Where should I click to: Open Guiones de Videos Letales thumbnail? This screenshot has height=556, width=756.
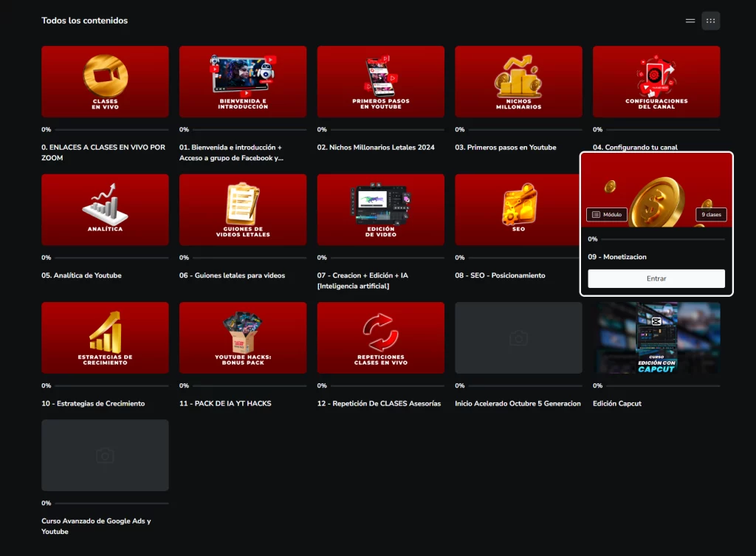pos(242,210)
